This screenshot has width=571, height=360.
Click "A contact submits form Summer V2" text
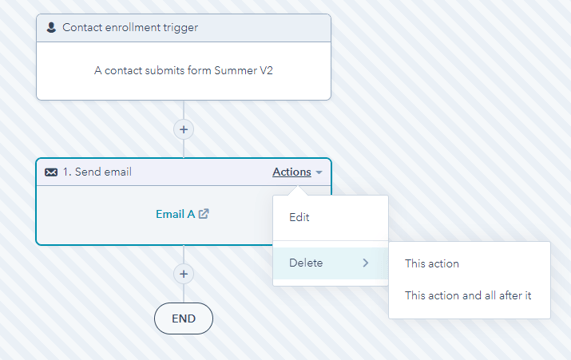[x=184, y=70]
